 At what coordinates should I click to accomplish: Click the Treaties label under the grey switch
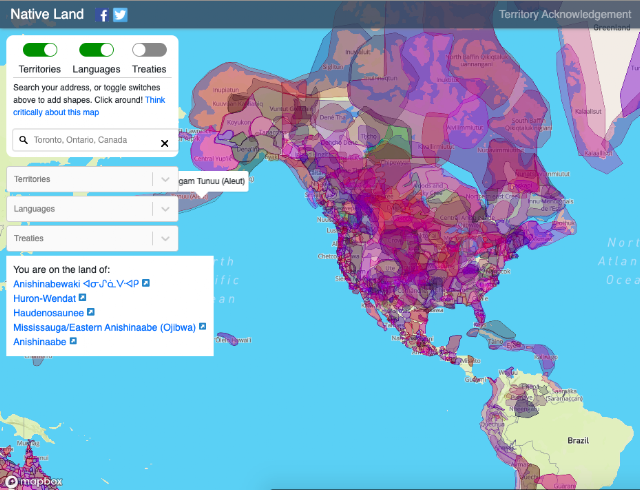point(149,69)
